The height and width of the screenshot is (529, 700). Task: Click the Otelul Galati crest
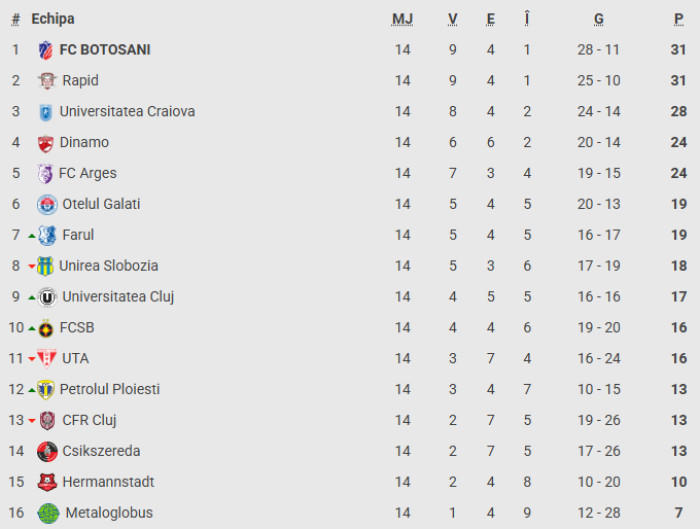(46, 205)
